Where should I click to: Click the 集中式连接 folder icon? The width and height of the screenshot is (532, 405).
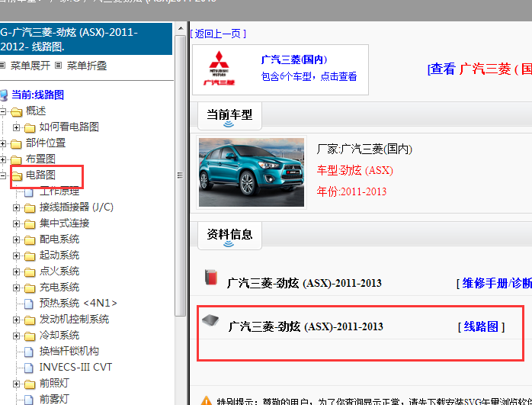click(x=30, y=223)
